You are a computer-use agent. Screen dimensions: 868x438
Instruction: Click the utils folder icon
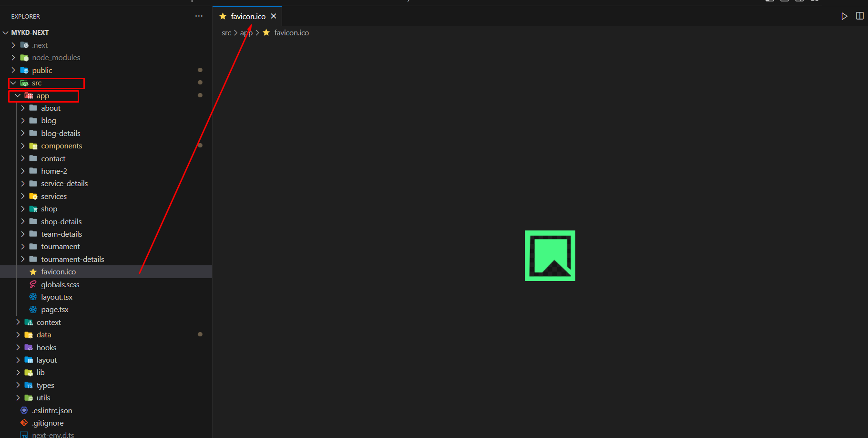(29, 398)
